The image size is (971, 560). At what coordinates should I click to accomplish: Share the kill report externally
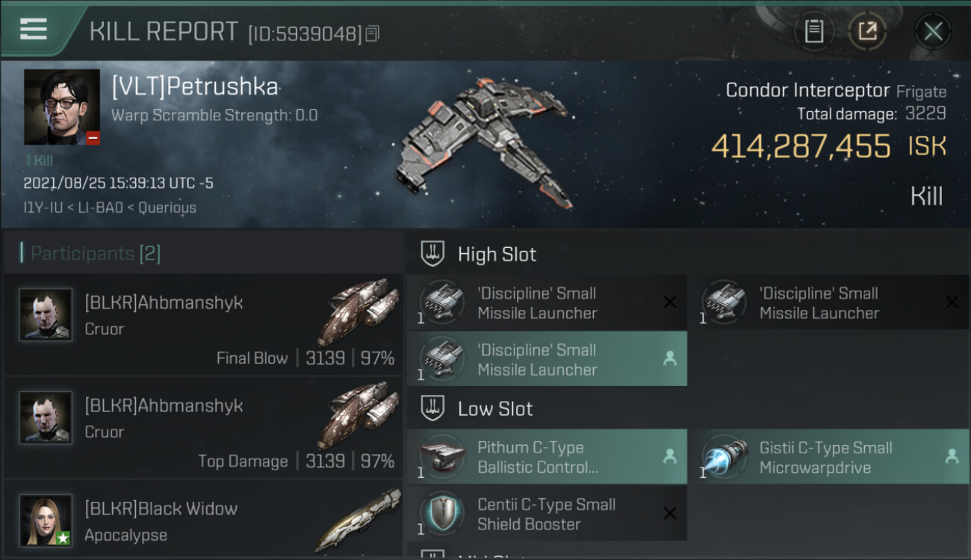[x=867, y=31]
